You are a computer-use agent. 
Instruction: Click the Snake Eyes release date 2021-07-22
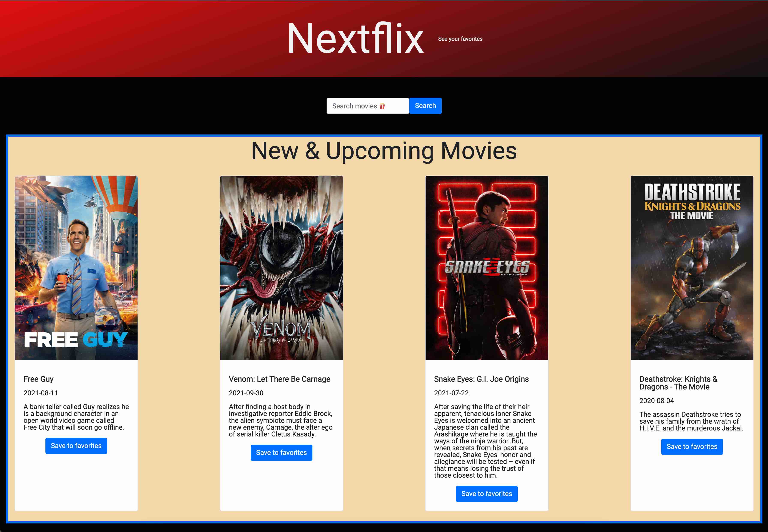[x=451, y=393]
